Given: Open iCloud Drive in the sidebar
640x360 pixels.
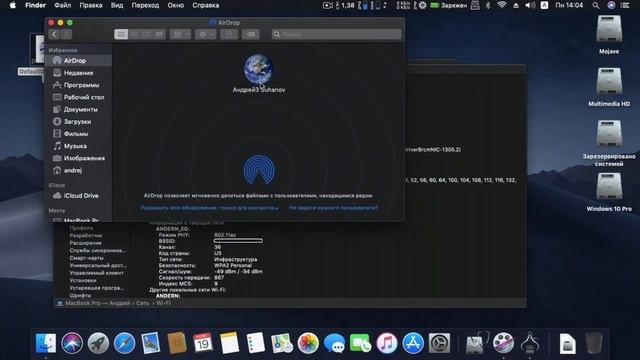Looking at the screenshot, I should (78, 196).
